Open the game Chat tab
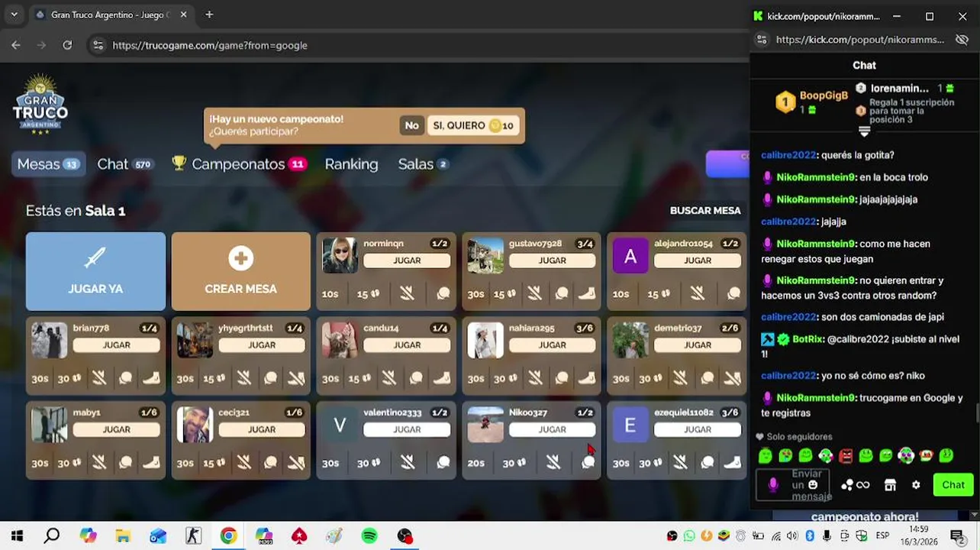 [x=124, y=163]
